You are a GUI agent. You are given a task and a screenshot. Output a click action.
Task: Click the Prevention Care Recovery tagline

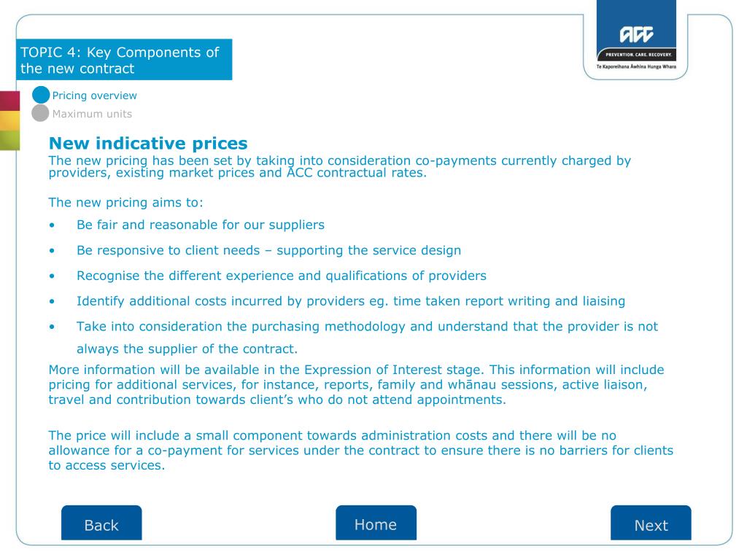coord(638,55)
